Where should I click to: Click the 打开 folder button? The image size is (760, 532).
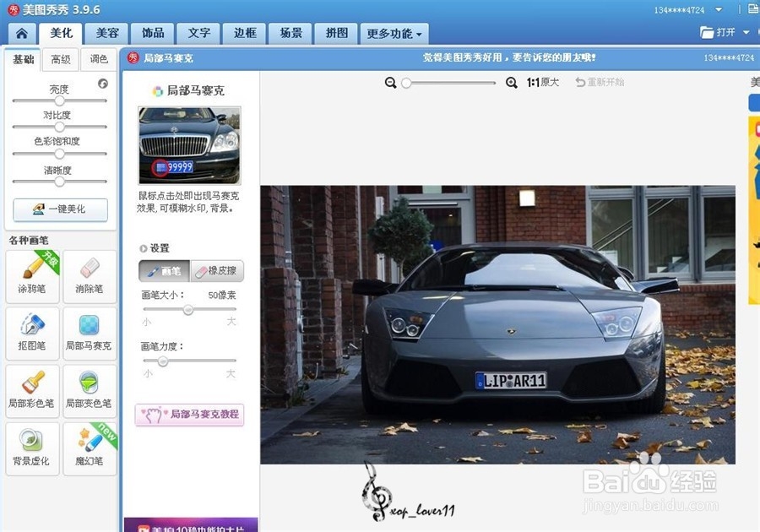point(718,32)
